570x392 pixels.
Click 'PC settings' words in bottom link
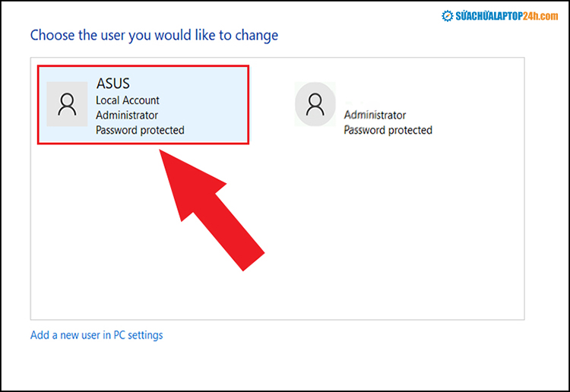[138, 335]
